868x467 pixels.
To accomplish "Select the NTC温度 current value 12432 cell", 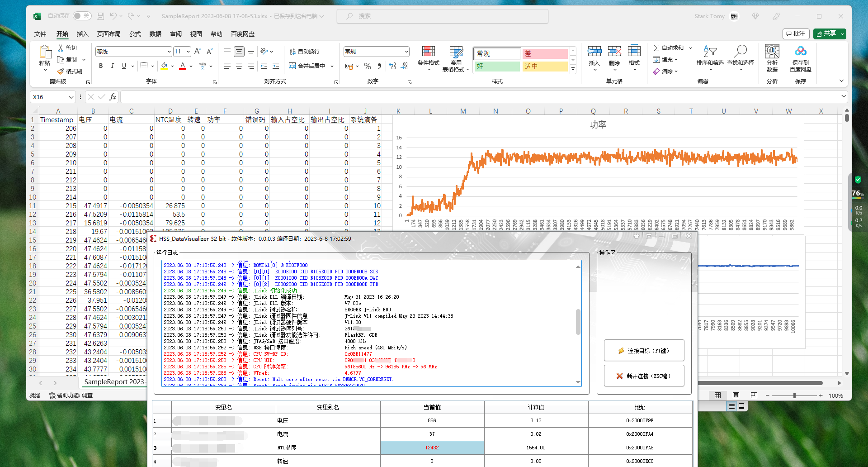I will click(x=432, y=448).
